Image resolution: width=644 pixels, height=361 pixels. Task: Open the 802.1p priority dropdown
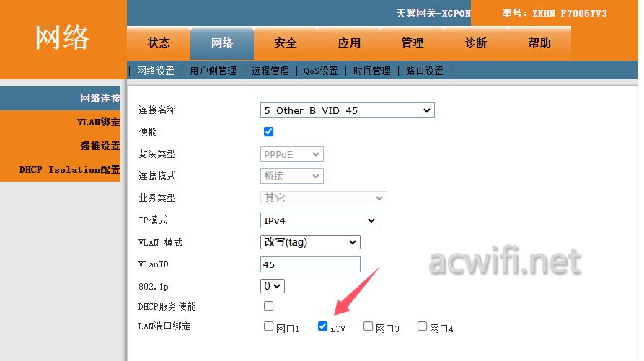273,286
